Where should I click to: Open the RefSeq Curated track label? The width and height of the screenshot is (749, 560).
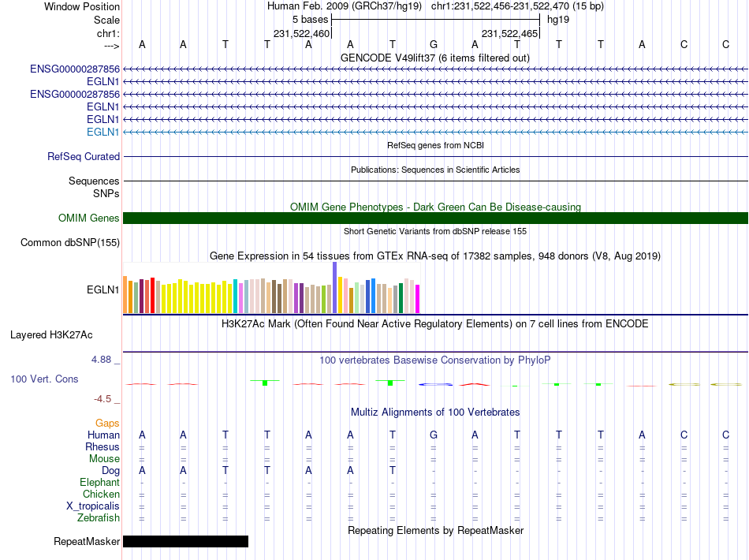click(x=84, y=157)
